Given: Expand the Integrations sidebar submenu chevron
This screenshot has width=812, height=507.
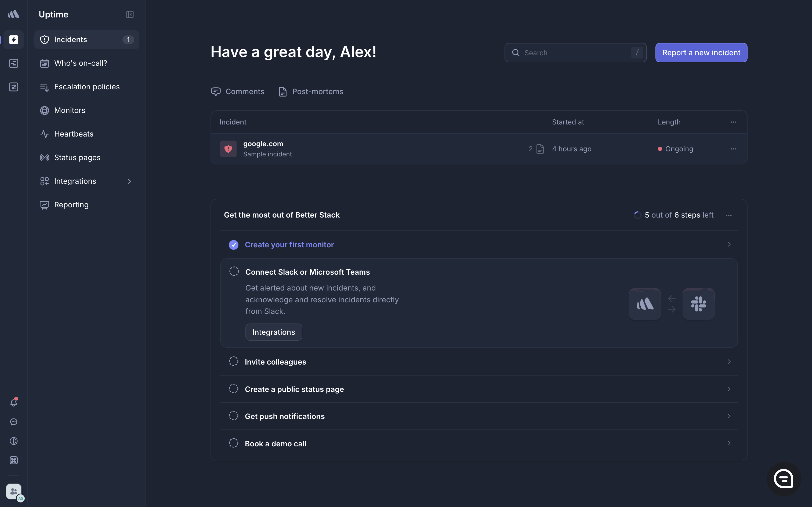Looking at the screenshot, I should click(129, 181).
